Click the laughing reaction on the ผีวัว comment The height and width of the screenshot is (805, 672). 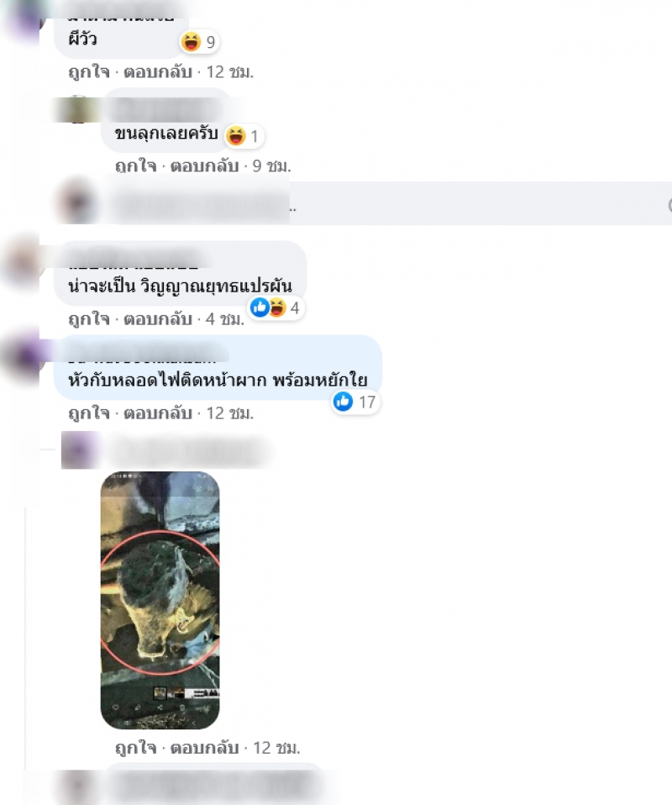[191, 41]
